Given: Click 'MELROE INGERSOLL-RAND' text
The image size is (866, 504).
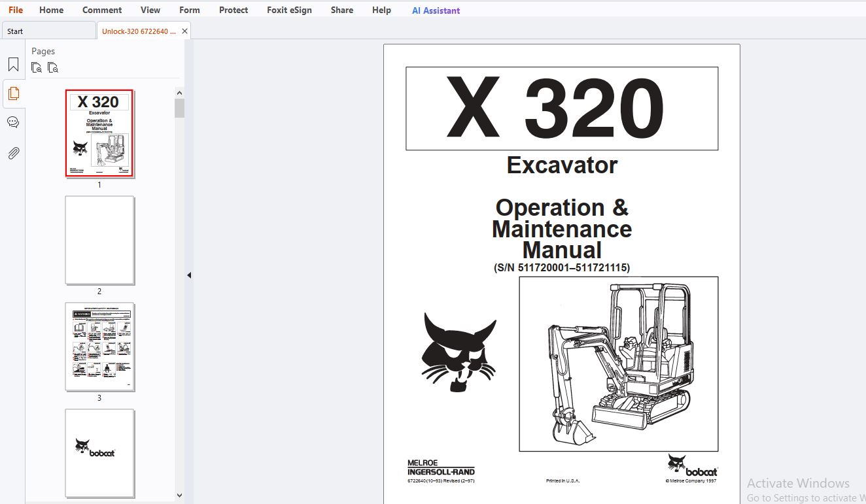Looking at the screenshot, I should click(441, 467).
